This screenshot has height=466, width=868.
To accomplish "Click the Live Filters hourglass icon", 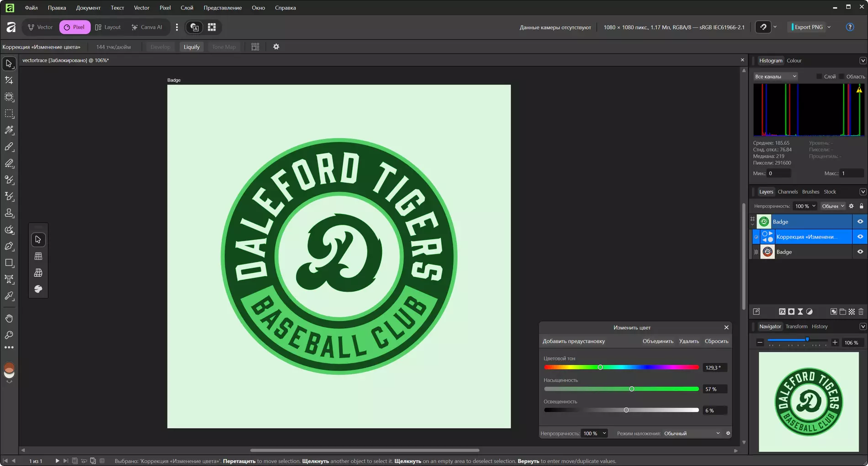I will click(x=800, y=312).
